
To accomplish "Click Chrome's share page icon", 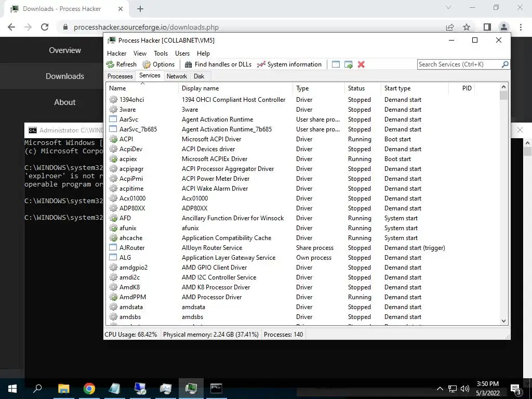I will (x=450, y=27).
